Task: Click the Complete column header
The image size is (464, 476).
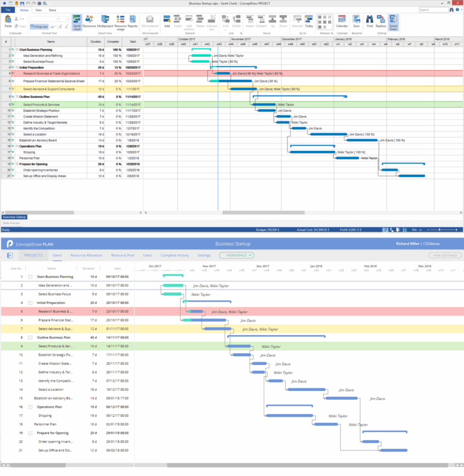Action: 113,42
